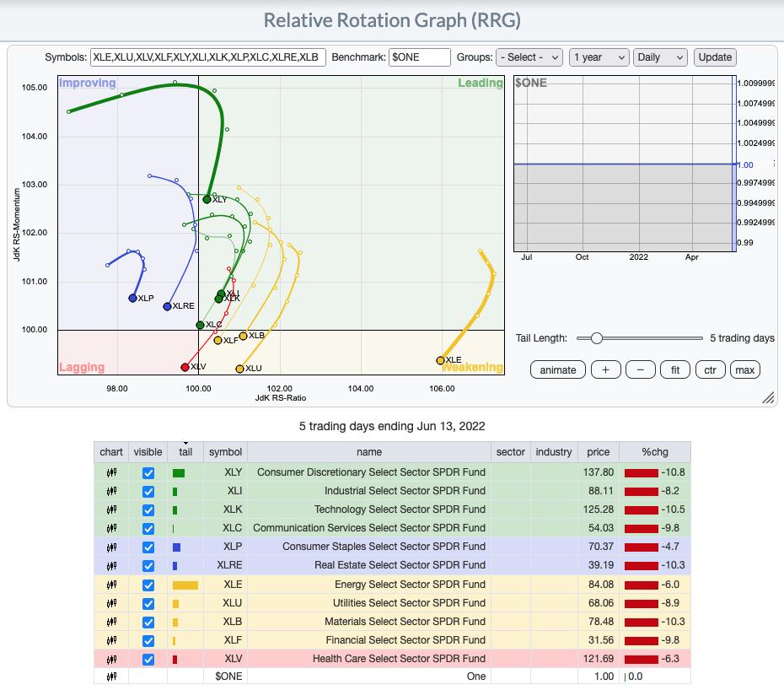784x690 pixels.
Task: Click the XLP blue tail swatch
Action: [176, 548]
